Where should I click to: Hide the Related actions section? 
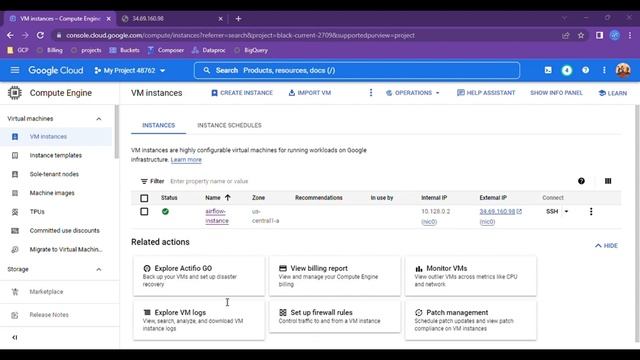[x=606, y=245]
